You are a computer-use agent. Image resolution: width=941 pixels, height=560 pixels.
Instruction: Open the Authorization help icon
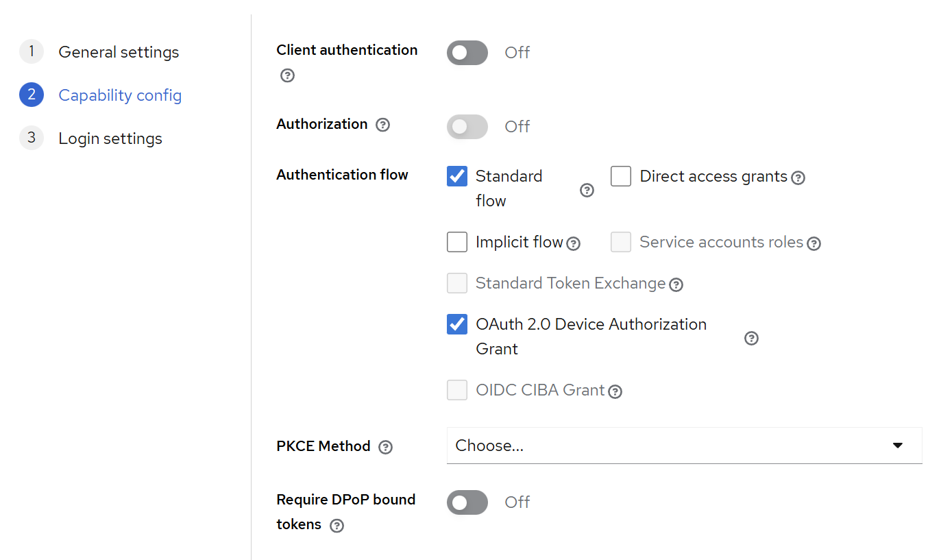382,124
